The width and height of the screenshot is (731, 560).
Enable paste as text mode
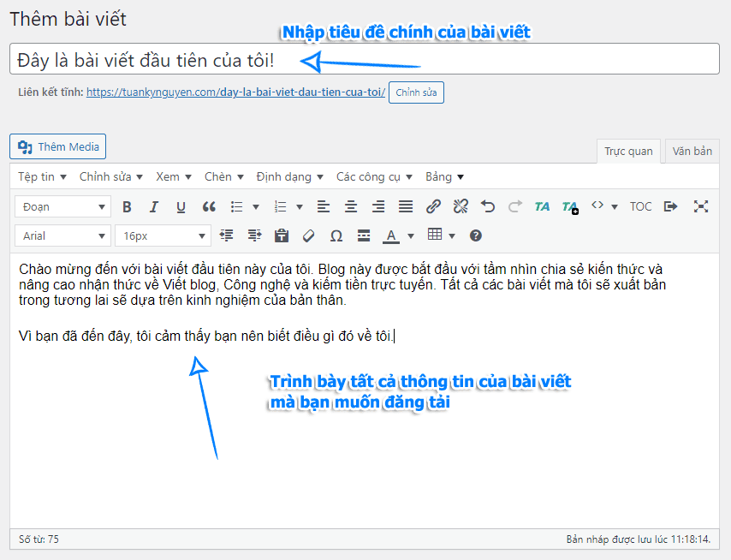[x=280, y=235]
